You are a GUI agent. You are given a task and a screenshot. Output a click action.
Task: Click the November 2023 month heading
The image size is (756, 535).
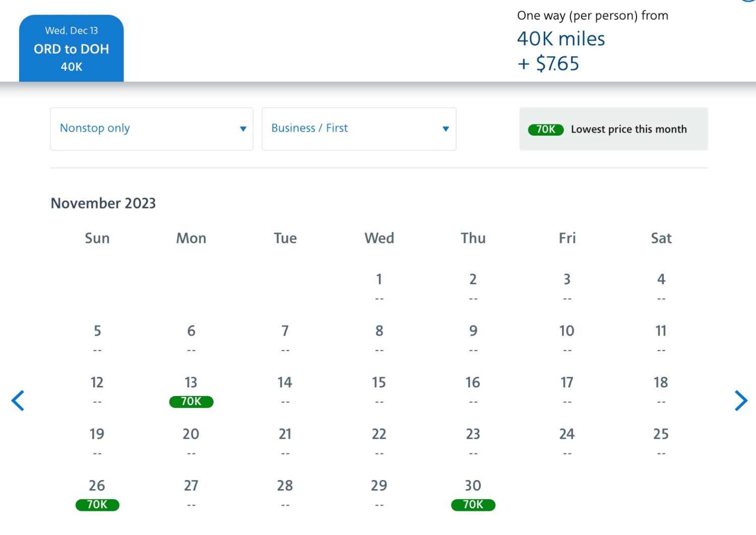(103, 203)
